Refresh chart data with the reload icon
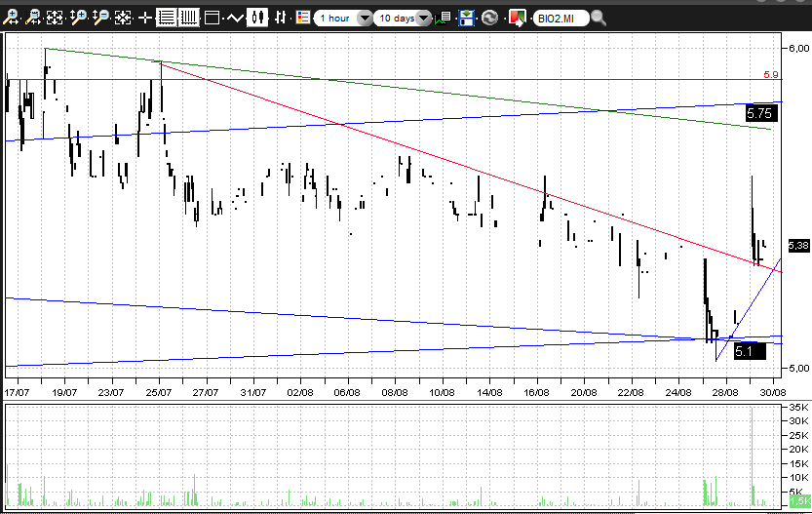 489,18
